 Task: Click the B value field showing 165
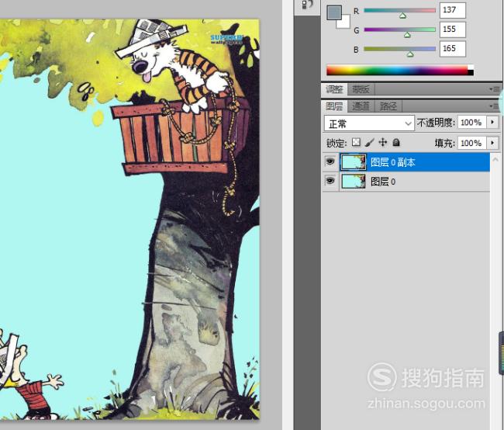point(453,49)
